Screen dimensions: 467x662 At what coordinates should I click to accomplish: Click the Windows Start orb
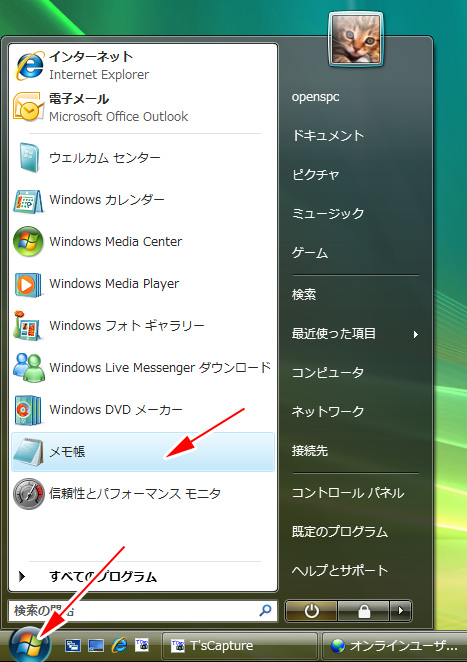coord(29,646)
